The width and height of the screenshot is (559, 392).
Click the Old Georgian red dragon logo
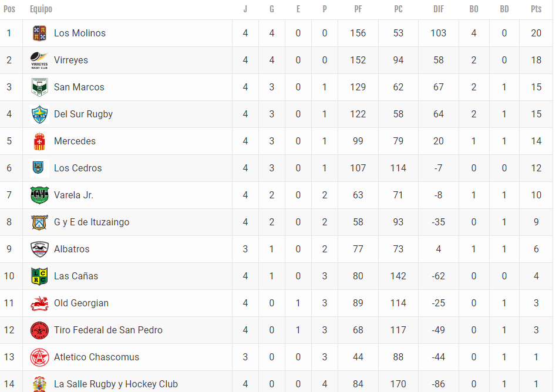(x=39, y=303)
